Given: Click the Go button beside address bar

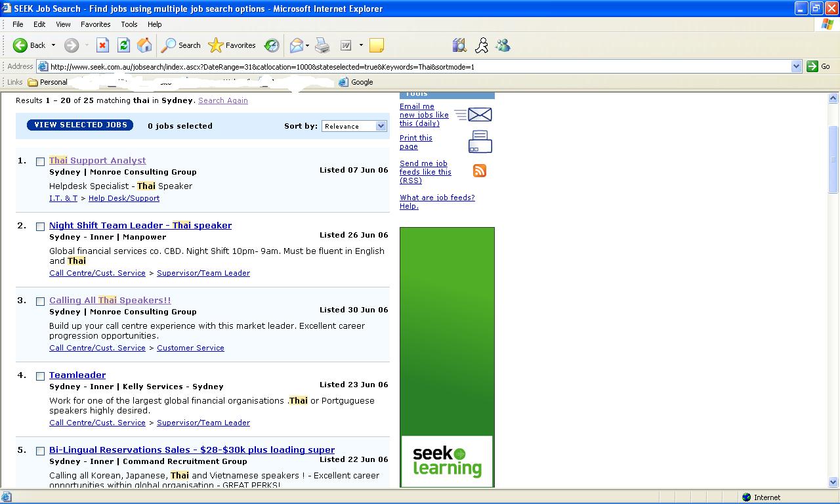Looking at the screenshot, I should pyautogui.click(x=819, y=66).
